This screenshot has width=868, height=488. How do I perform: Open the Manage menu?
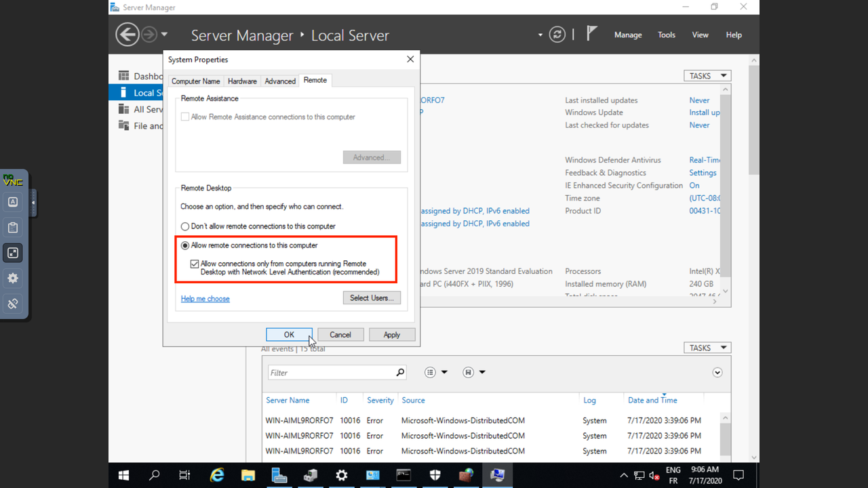coord(628,35)
